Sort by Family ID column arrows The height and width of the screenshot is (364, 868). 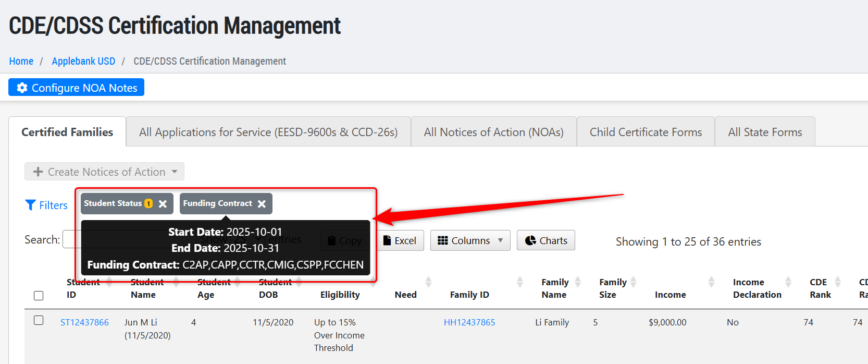[519, 282]
